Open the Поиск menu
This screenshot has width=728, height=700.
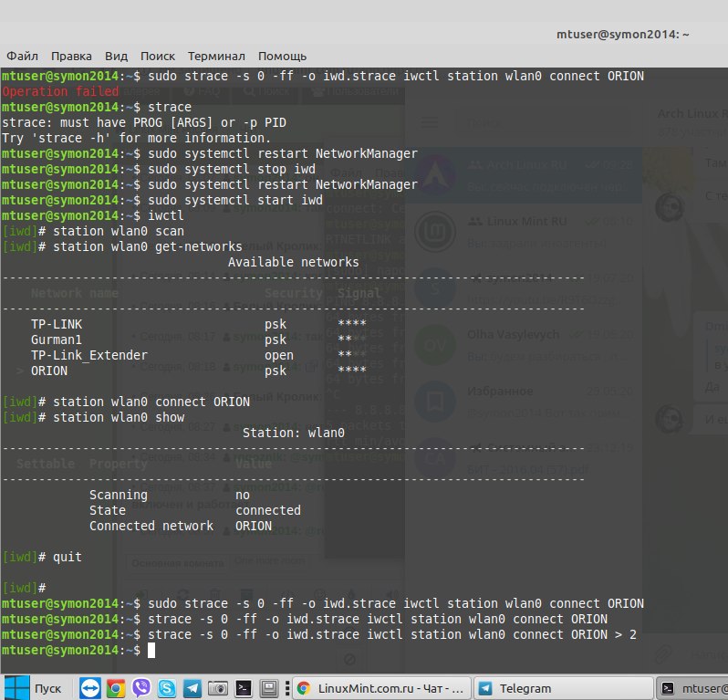point(158,56)
